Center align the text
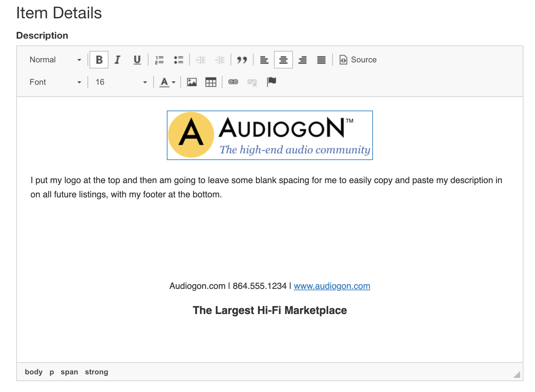This screenshot has width=535, height=392. [283, 60]
